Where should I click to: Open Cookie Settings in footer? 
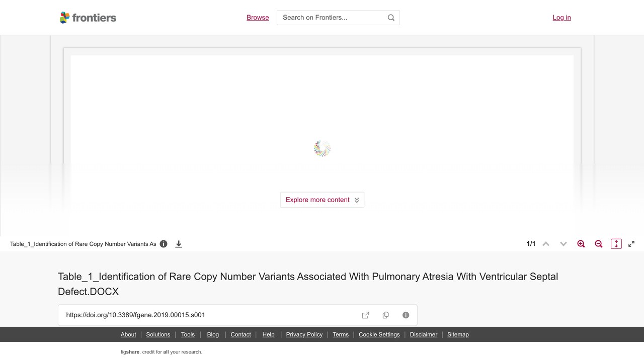tap(379, 334)
